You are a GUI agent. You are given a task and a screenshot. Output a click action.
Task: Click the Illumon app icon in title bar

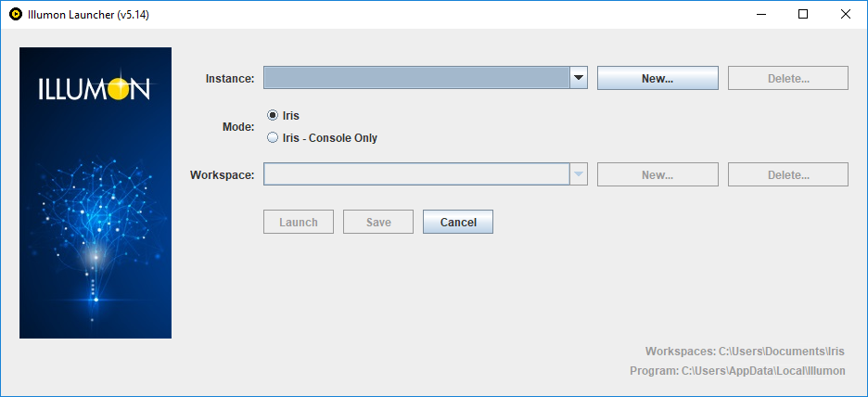[x=16, y=15]
